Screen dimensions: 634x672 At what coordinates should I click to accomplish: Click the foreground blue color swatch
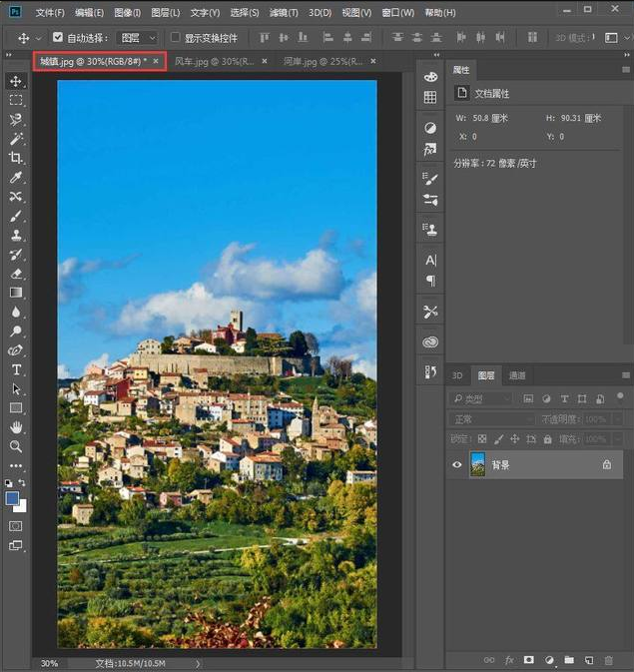(12, 498)
